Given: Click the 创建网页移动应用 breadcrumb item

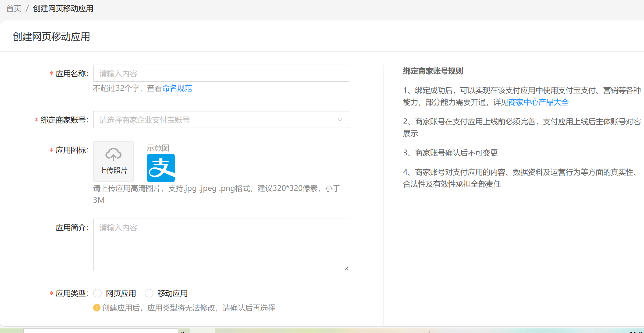Looking at the screenshot, I should pos(63,9).
